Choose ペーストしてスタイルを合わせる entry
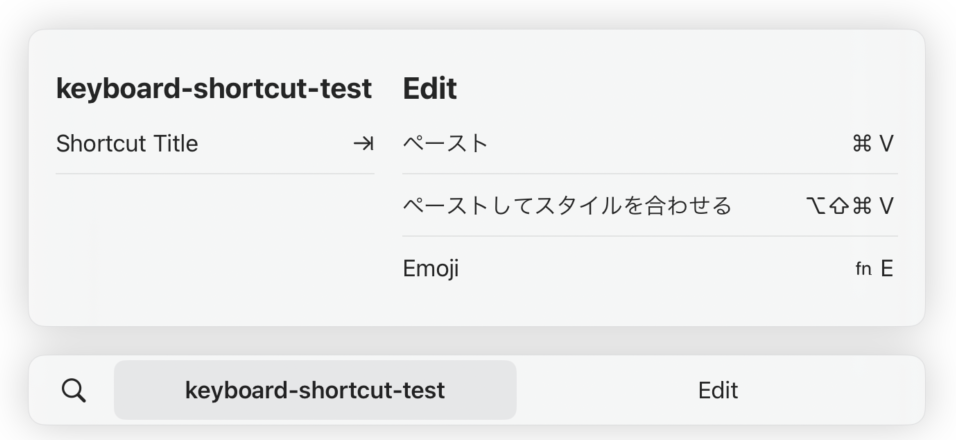The width and height of the screenshot is (956, 440). [650, 206]
